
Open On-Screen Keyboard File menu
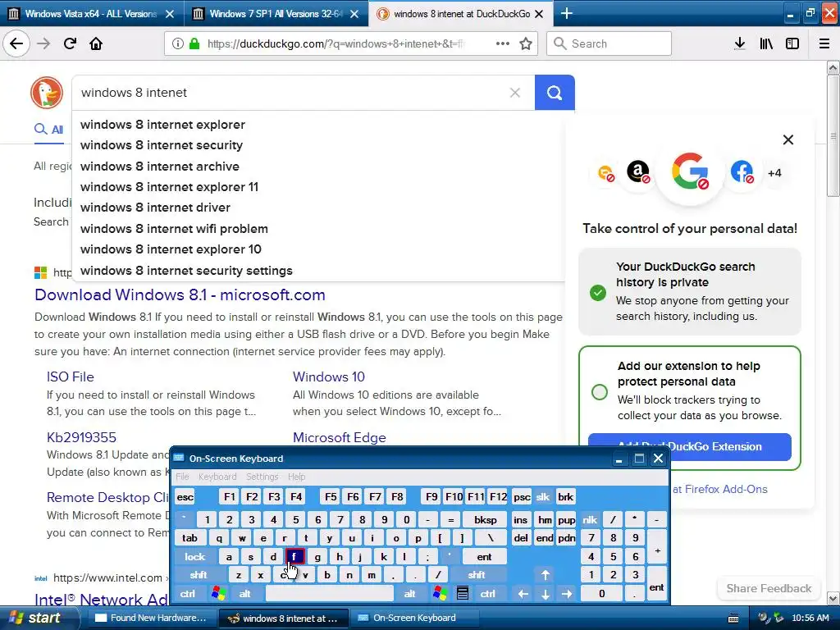(x=183, y=477)
